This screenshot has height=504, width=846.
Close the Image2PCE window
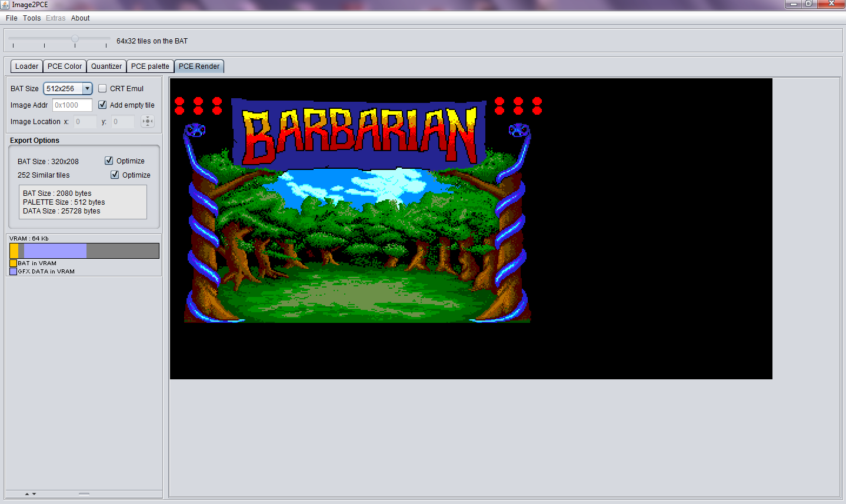(x=831, y=4)
